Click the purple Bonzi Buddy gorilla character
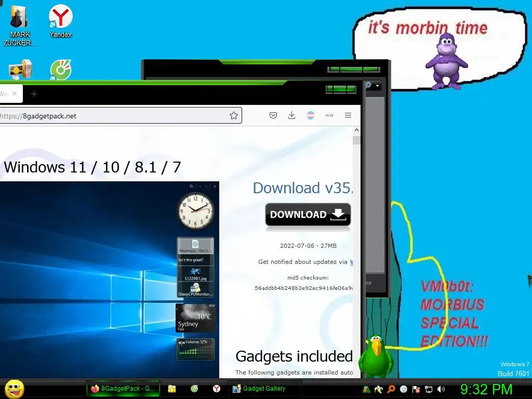The width and height of the screenshot is (532, 399). pyautogui.click(x=446, y=61)
